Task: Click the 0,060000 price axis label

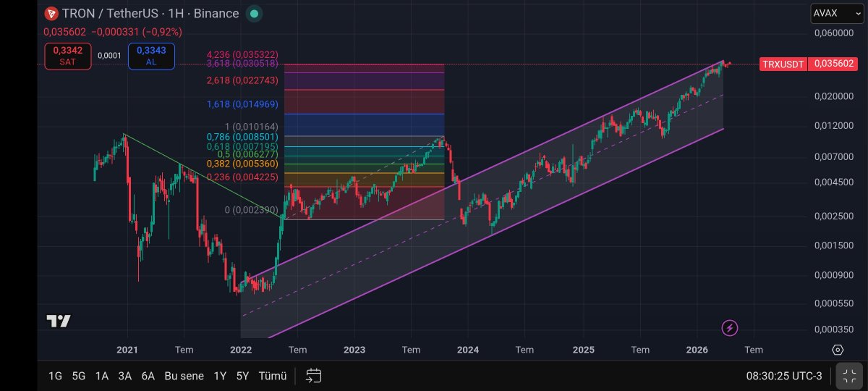Action: [834, 33]
